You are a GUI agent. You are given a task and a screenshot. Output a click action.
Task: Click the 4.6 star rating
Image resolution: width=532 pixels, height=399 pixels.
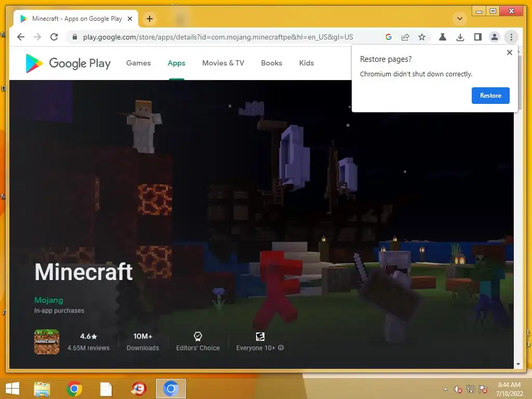tap(88, 336)
